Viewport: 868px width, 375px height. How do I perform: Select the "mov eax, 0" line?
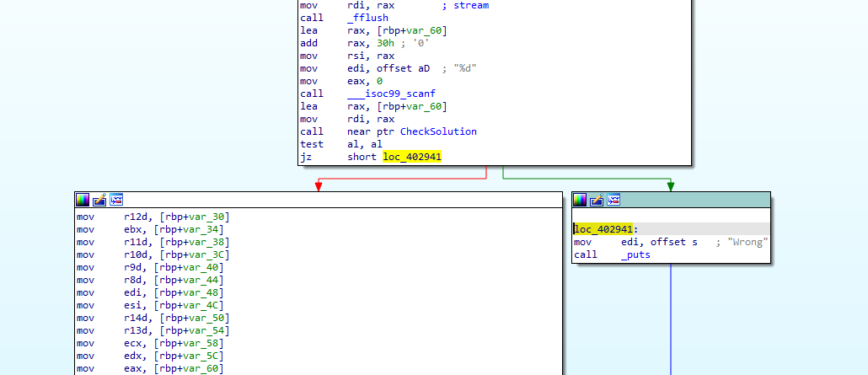point(341,82)
